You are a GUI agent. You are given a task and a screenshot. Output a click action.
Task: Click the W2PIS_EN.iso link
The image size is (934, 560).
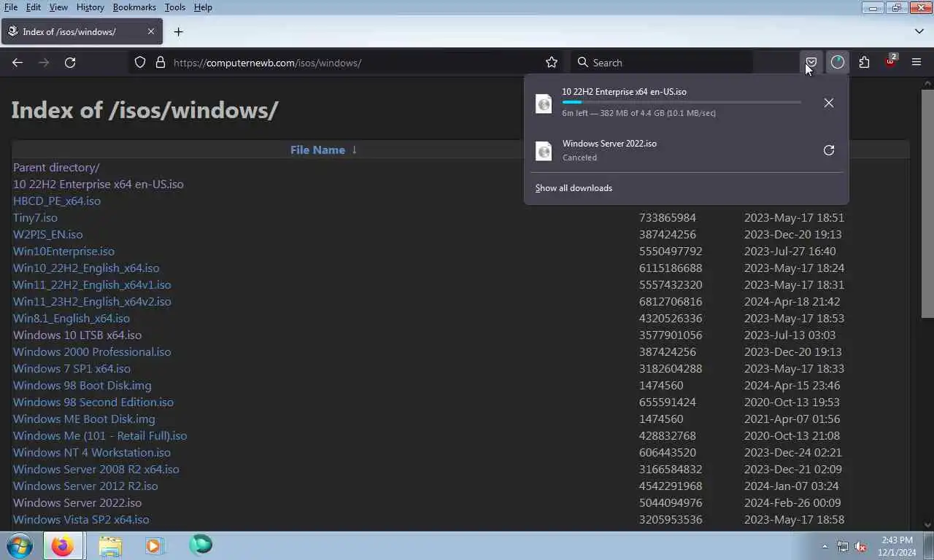point(48,234)
